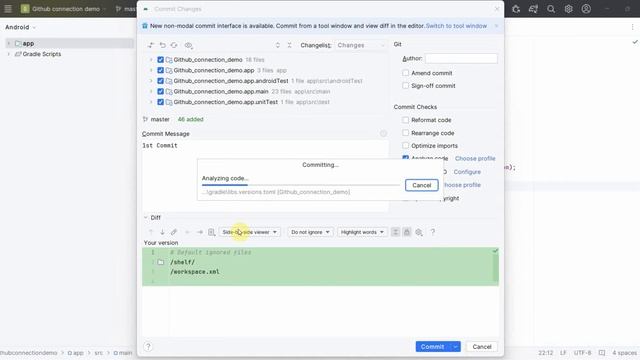This screenshot has width=640, height=360.
Task: Expand the Github_connection_demo 18 files node
Action: pyautogui.click(x=151, y=60)
